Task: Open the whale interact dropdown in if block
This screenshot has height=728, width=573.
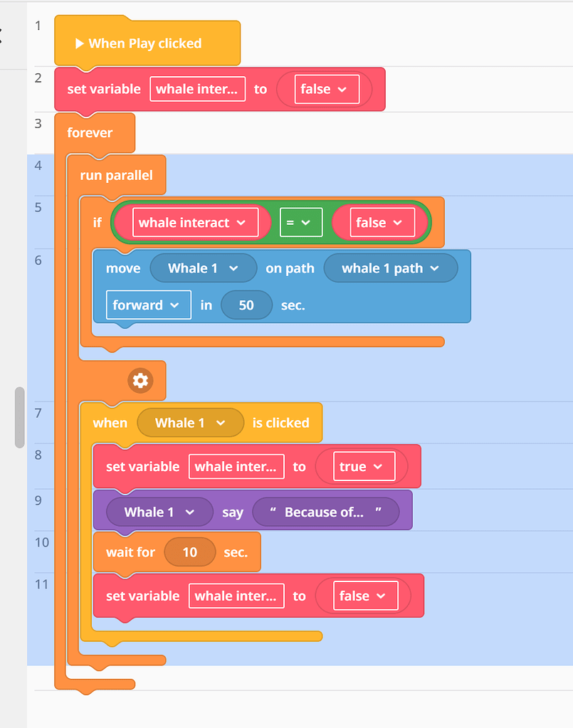Action: coord(192,222)
